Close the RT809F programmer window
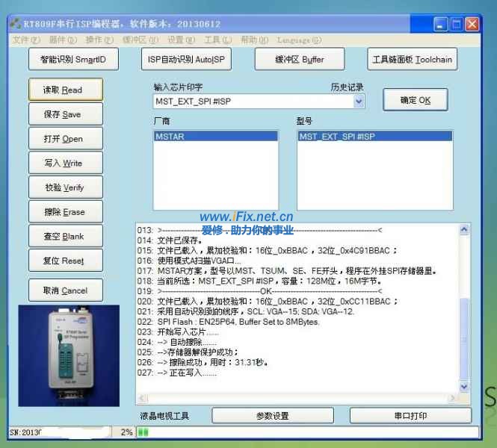 (472, 24)
